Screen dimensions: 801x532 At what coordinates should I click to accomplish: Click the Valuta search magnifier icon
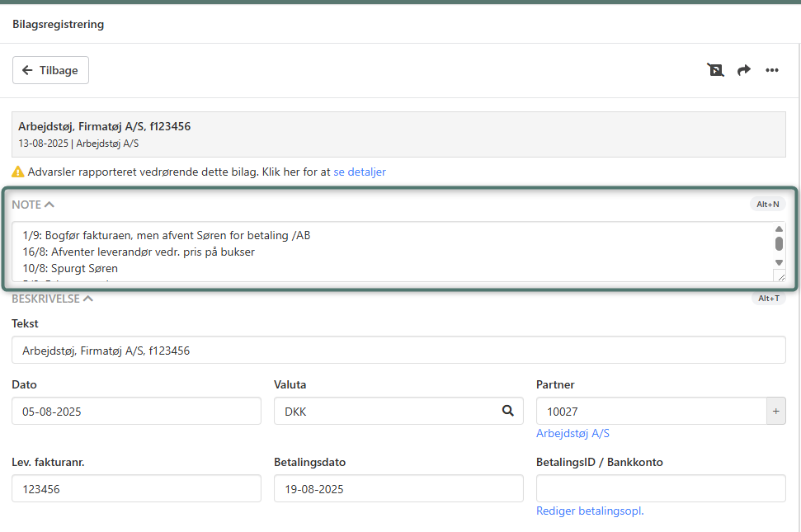point(508,411)
